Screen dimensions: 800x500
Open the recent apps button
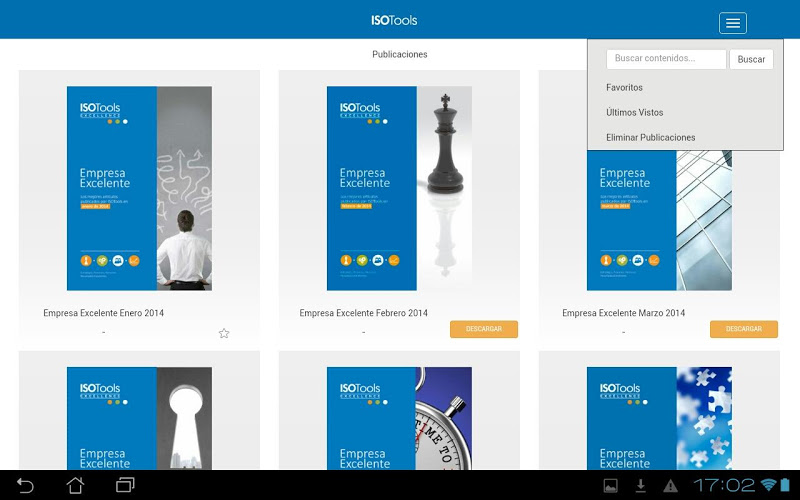125,485
